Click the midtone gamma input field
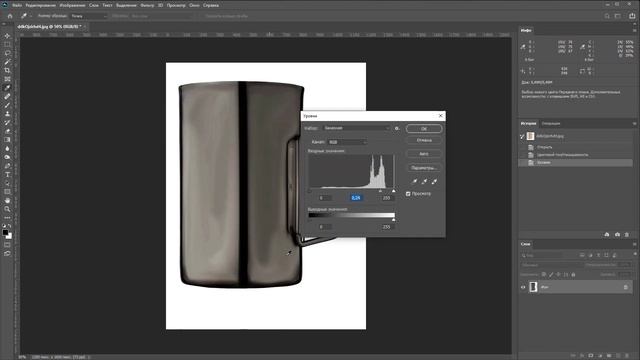Screen dimensions: 640x360 [356, 198]
